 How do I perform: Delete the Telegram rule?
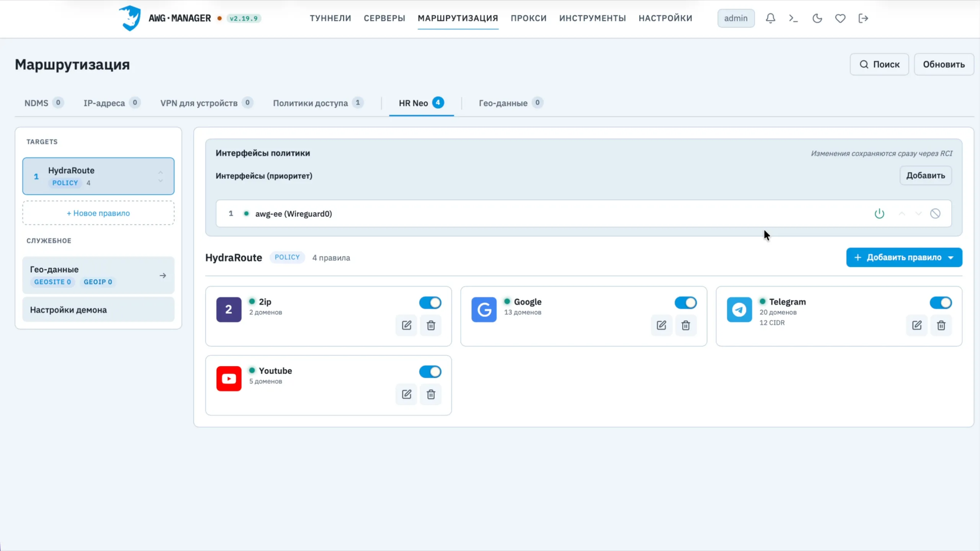(x=941, y=325)
